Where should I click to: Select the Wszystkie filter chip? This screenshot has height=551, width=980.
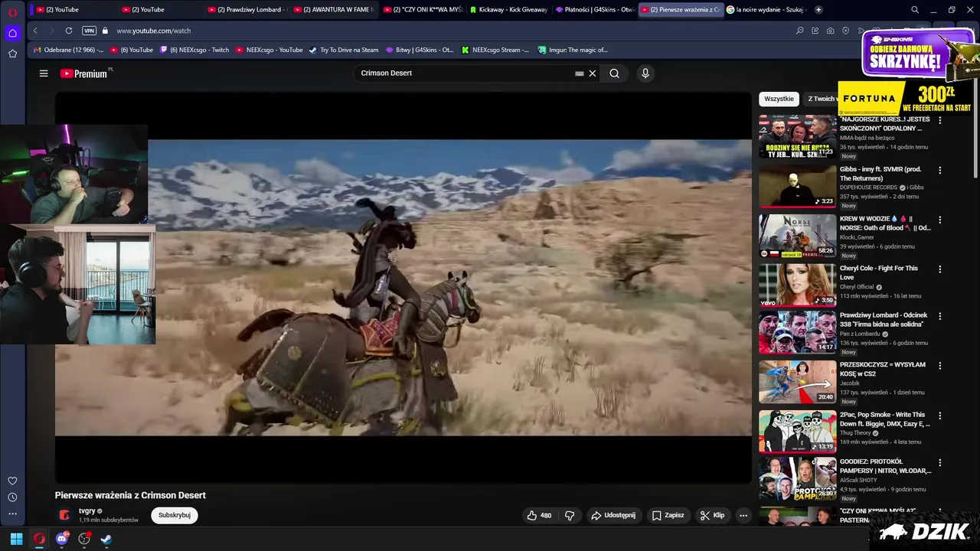pos(779,99)
